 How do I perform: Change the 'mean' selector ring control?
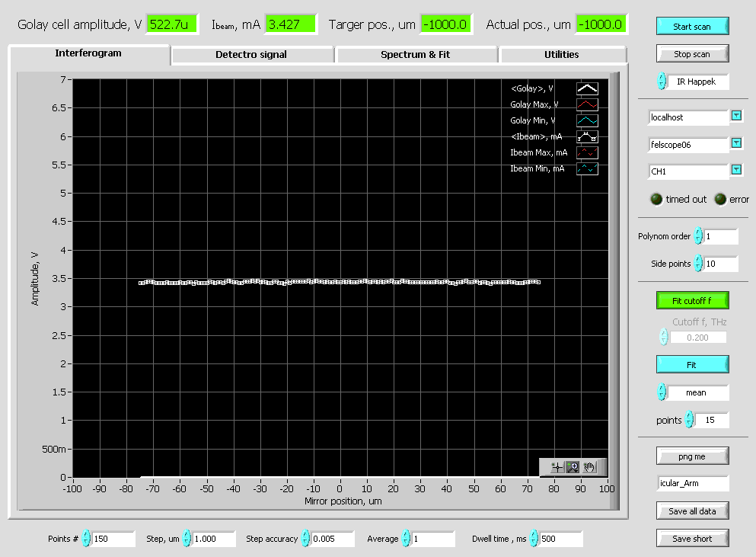click(662, 392)
